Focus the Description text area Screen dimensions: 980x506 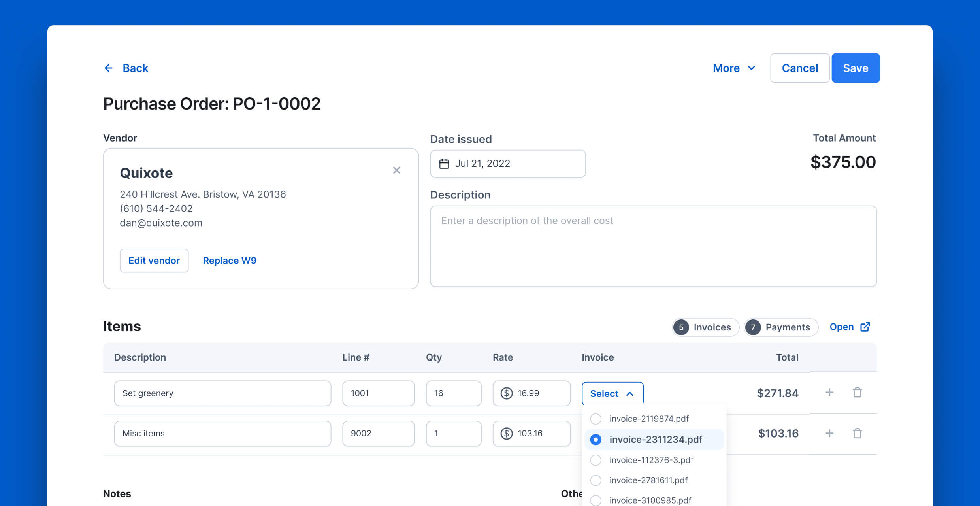(x=653, y=246)
